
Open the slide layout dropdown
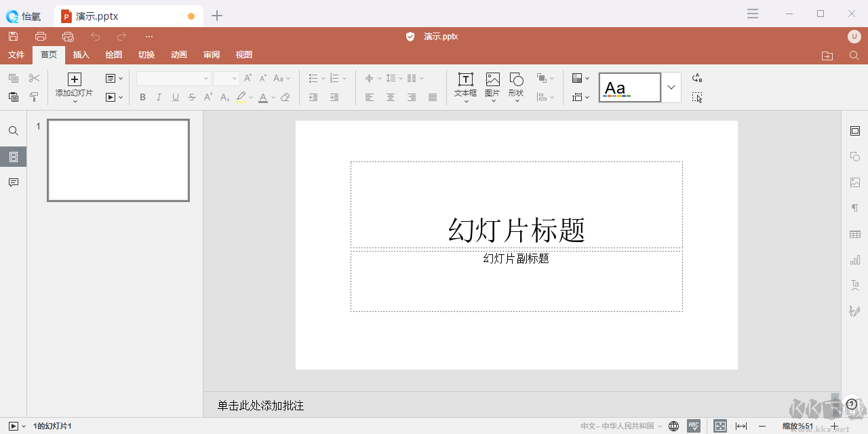click(x=115, y=79)
